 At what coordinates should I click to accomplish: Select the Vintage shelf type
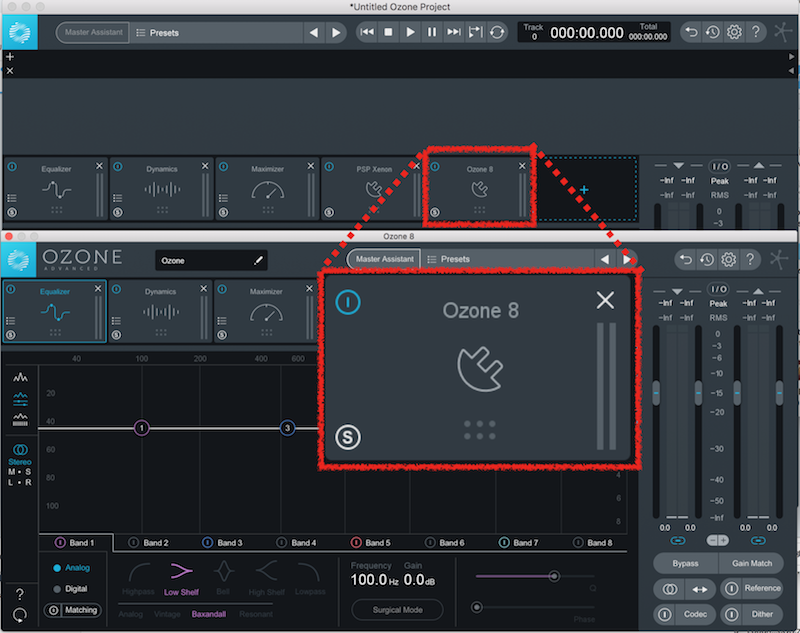(167, 614)
